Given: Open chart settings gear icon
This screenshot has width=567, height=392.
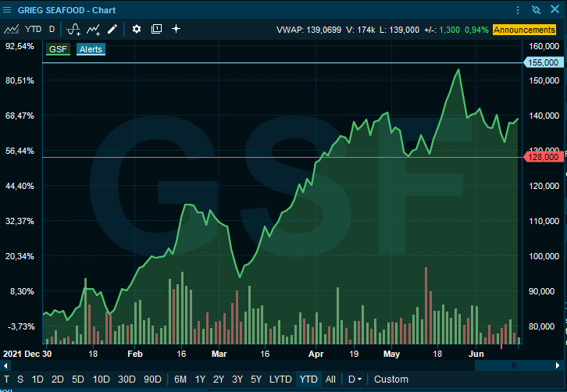Looking at the screenshot, I should point(137,29).
